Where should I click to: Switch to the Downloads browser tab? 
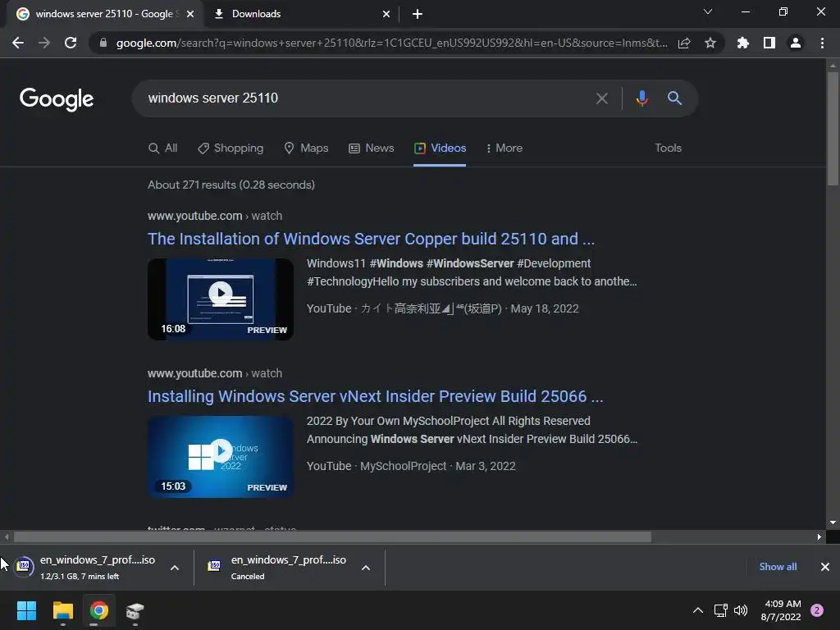click(302, 15)
